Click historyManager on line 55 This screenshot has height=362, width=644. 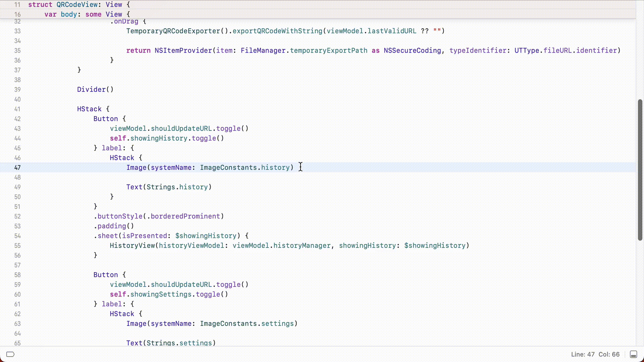[x=302, y=245]
